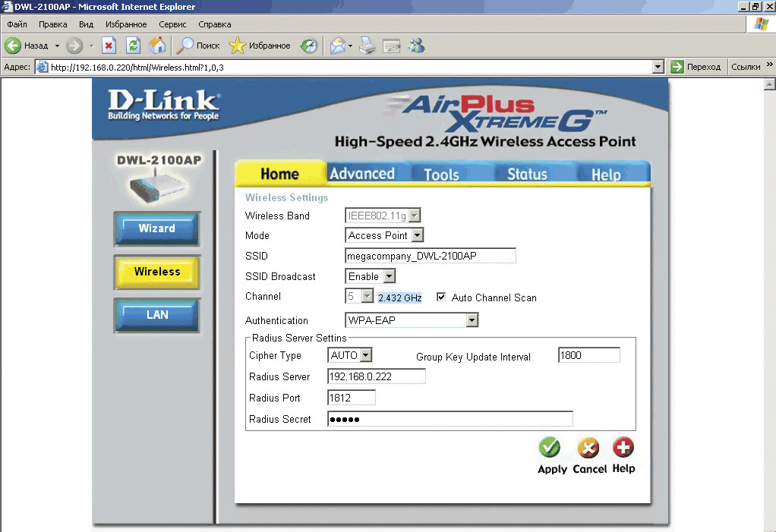Open Поиск with the magnifier icon
Viewport: 776px width, 532px height.
pos(185,46)
